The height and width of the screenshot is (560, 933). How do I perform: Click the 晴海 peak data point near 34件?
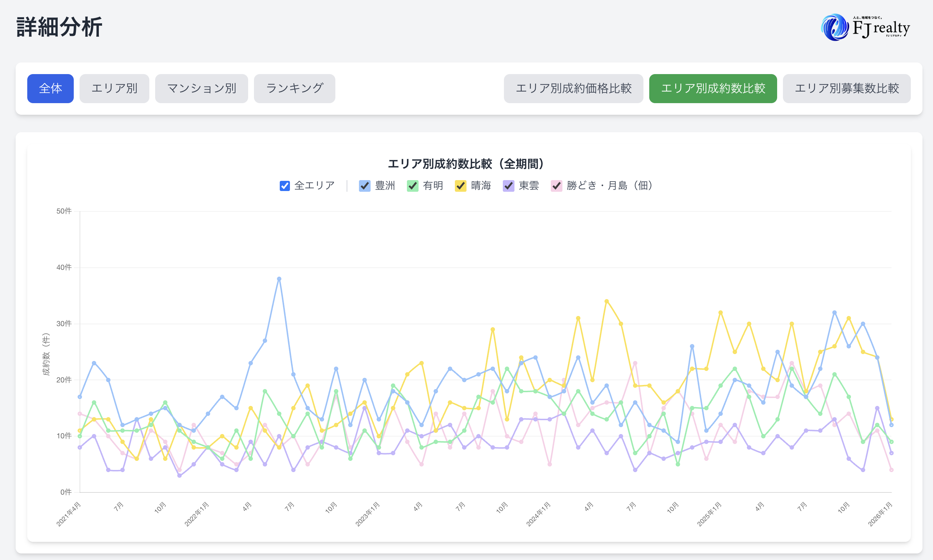click(606, 301)
